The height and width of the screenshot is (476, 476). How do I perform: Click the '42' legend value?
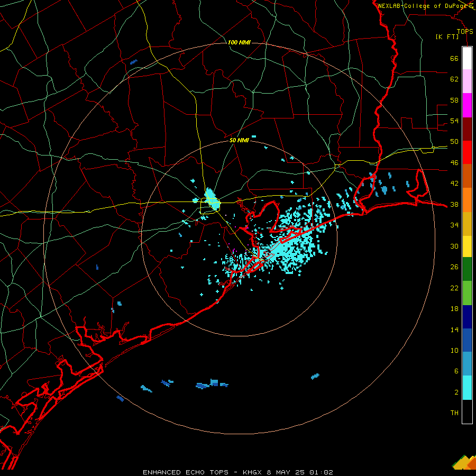click(x=454, y=183)
